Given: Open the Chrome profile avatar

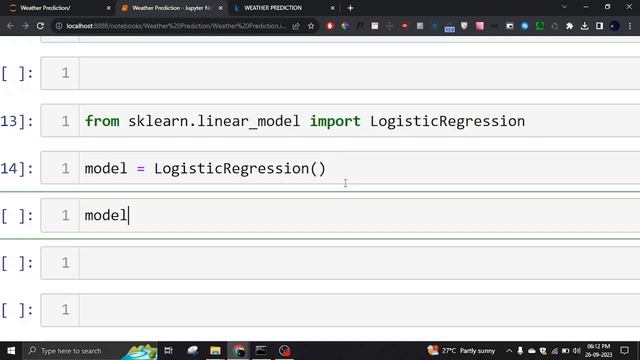Looking at the screenshot, I should coord(615,26).
